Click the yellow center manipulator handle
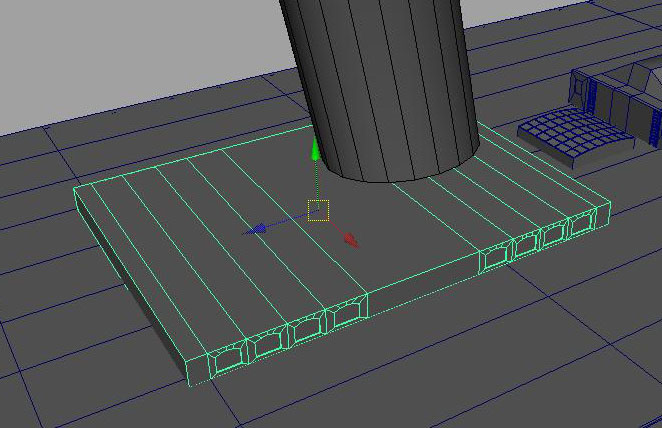This screenshot has height=428, width=662. click(318, 211)
